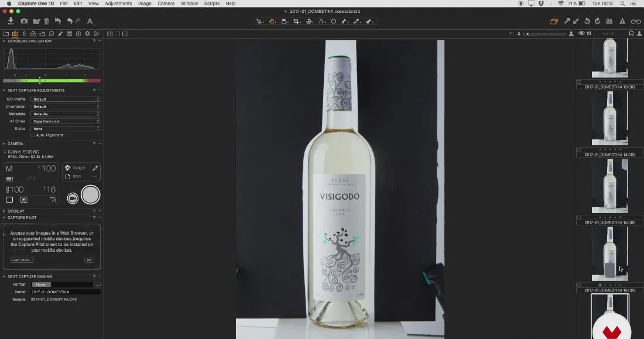Image resolution: width=644 pixels, height=339 pixels.
Task: Click the trash Delete icon in toolbar
Action: pyautogui.click(x=46, y=21)
